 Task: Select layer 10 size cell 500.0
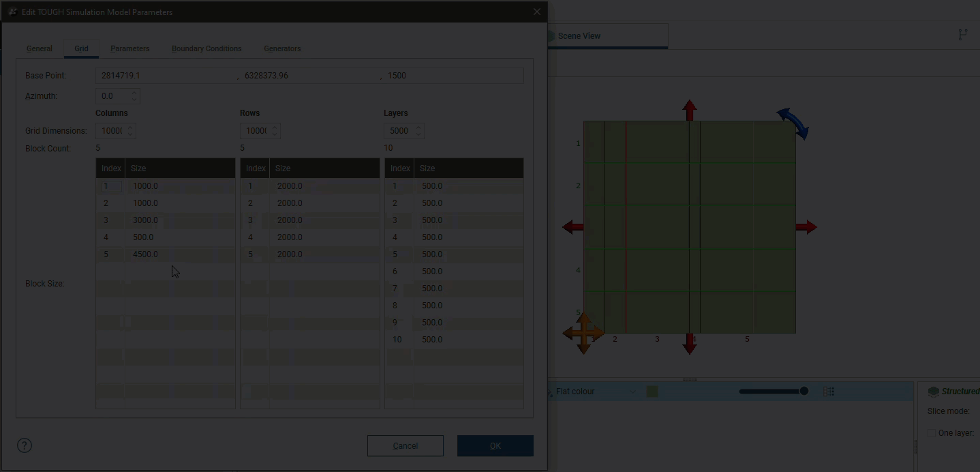click(x=469, y=340)
